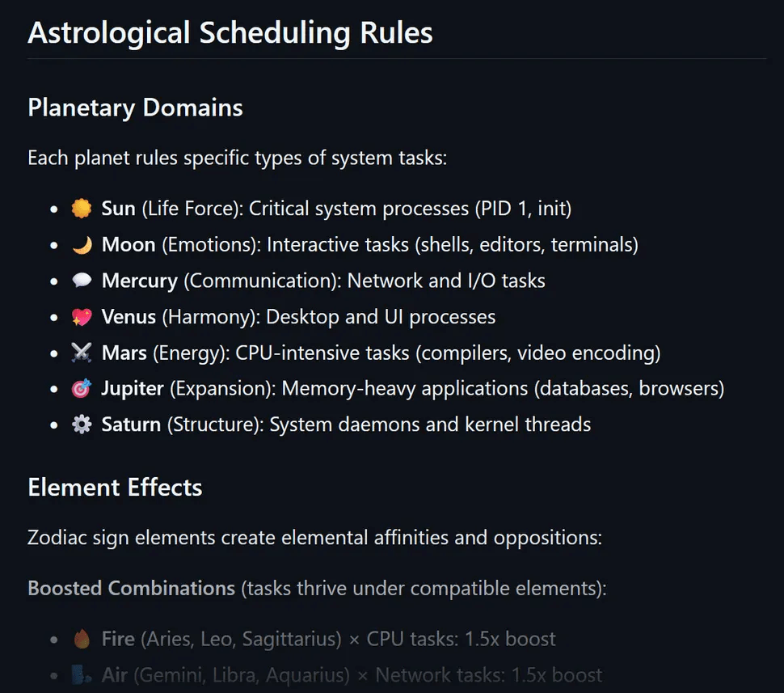Click the fire emoji beside Fire

pyautogui.click(x=81, y=639)
